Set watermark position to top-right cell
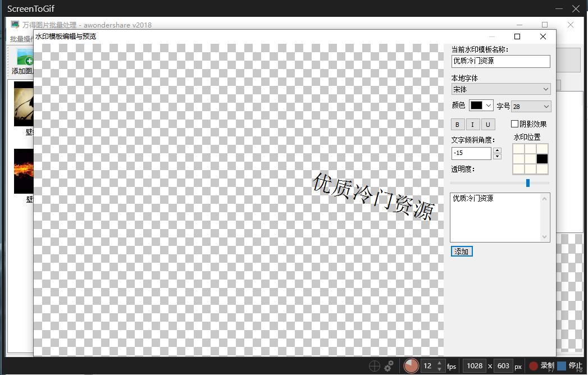The image size is (588, 375). 542,149
